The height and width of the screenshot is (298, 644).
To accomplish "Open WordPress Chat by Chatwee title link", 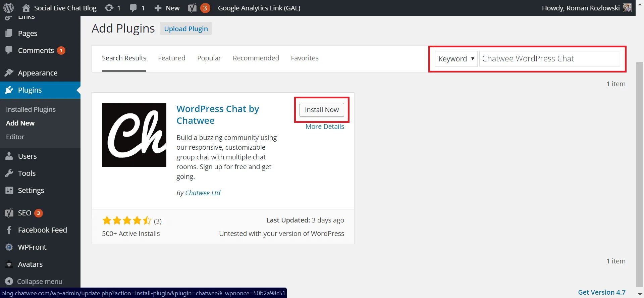I will coord(218,115).
